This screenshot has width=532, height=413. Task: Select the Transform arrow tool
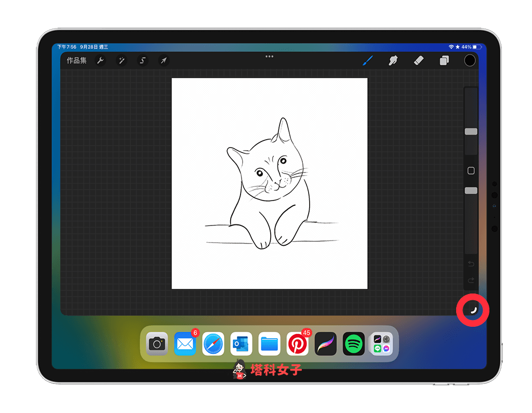click(164, 61)
